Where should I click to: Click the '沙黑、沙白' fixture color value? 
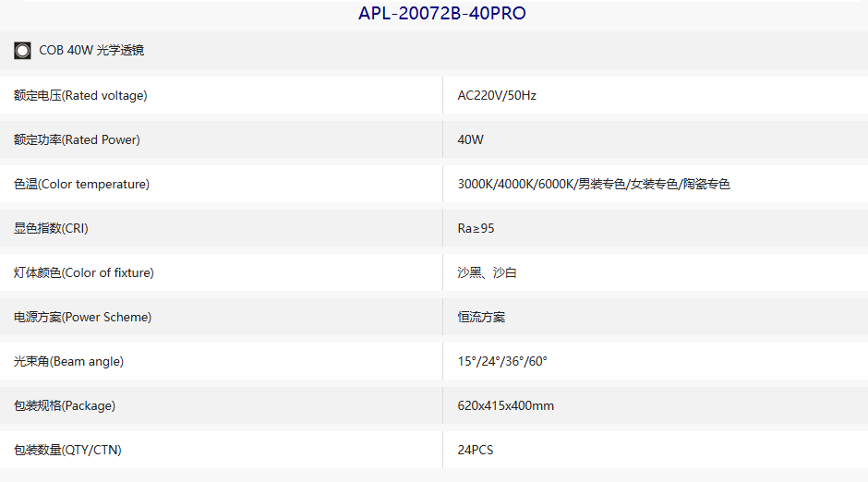[488, 272]
